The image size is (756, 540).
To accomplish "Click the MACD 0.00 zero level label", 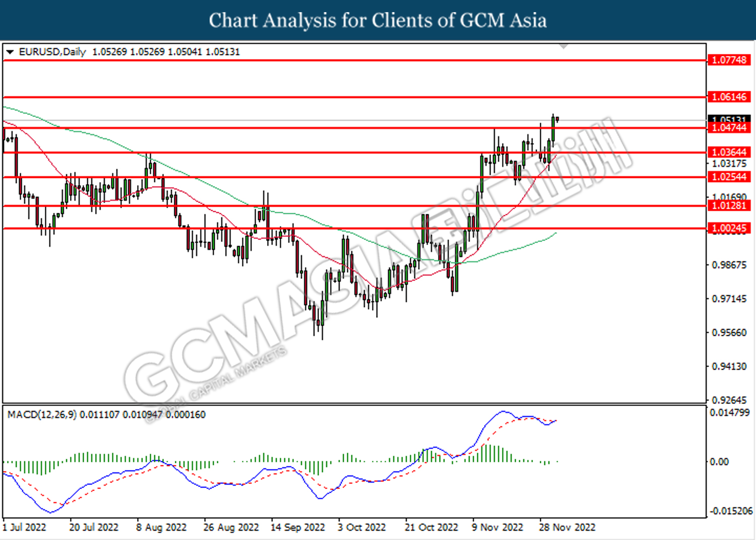I will tap(719, 462).
